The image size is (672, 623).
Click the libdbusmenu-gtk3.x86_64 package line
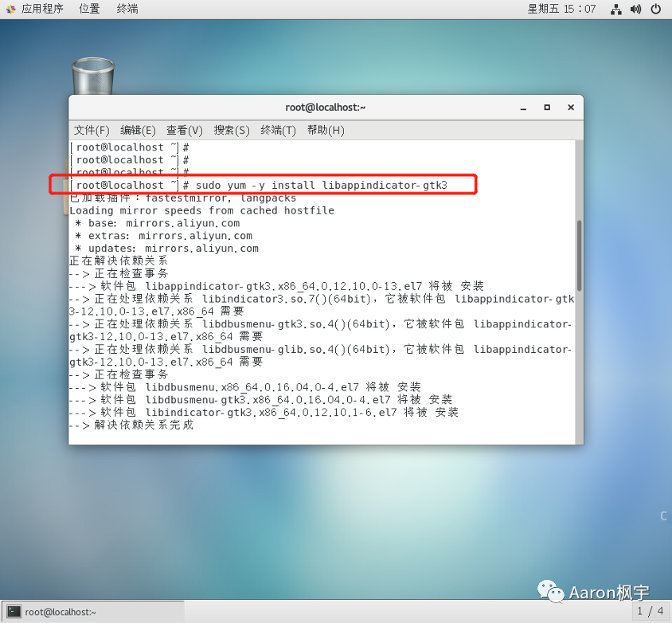pos(260,400)
